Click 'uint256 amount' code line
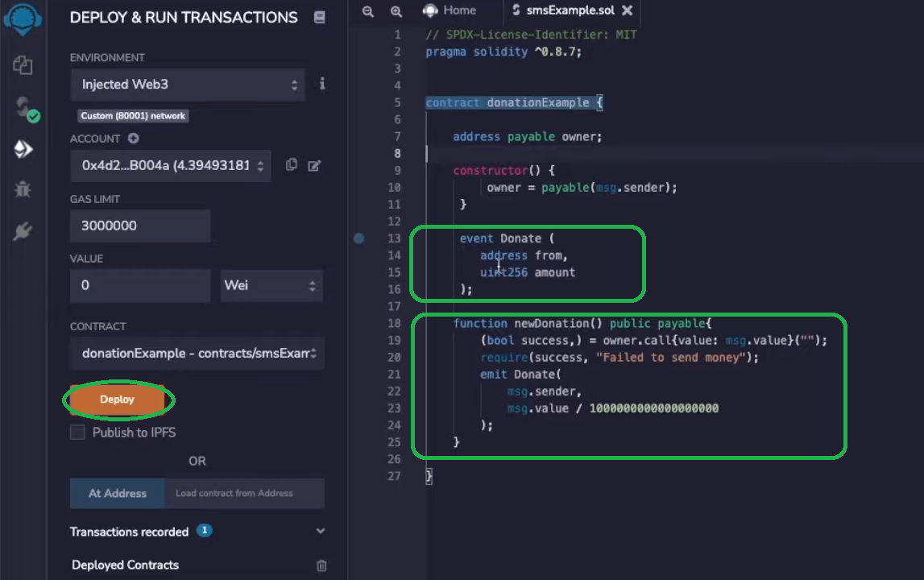924x580 pixels. click(528, 272)
